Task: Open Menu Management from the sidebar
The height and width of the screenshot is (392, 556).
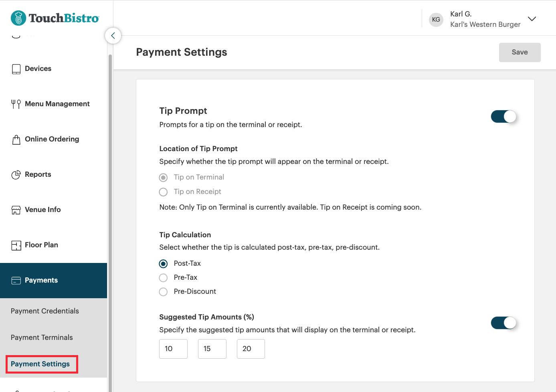Action: tap(16, 104)
